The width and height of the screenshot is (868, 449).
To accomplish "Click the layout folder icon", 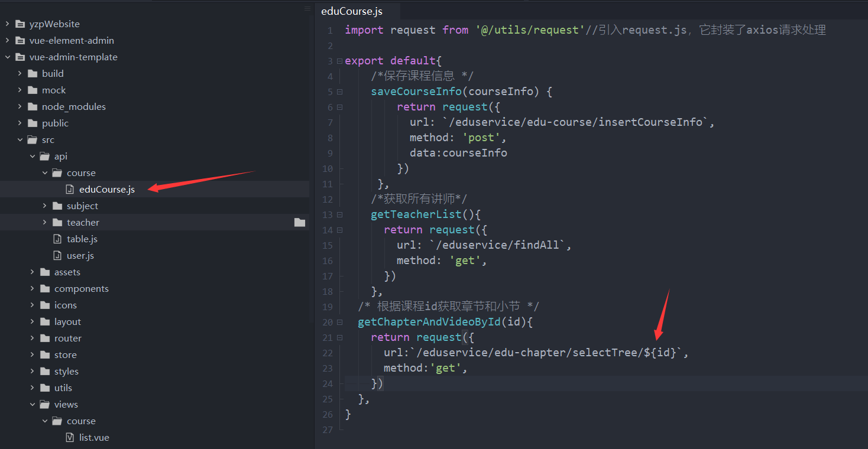I will click(x=45, y=322).
